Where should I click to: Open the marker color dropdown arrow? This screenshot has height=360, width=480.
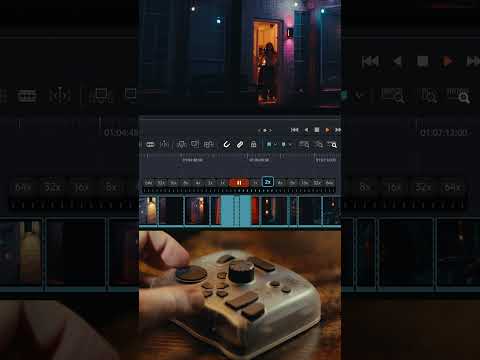(x=290, y=145)
